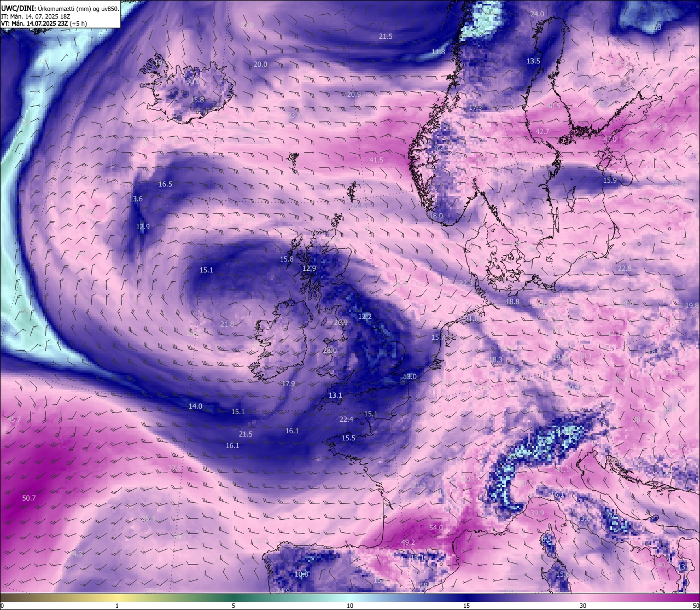Image resolution: width=700 pixels, height=610 pixels.
Task: Click the 15.9 value over the Baltic
Action: pyautogui.click(x=610, y=180)
